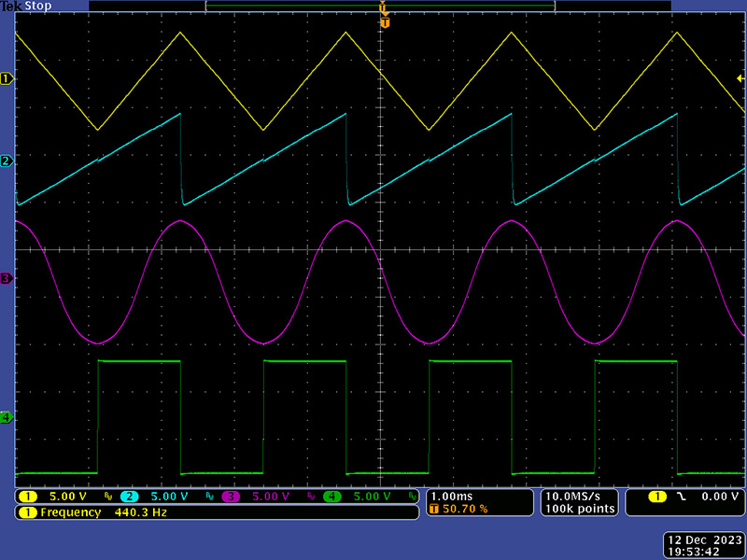Click the channel 1 yellow ground marker
The width and height of the screenshot is (747, 560).
(x=7, y=79)
